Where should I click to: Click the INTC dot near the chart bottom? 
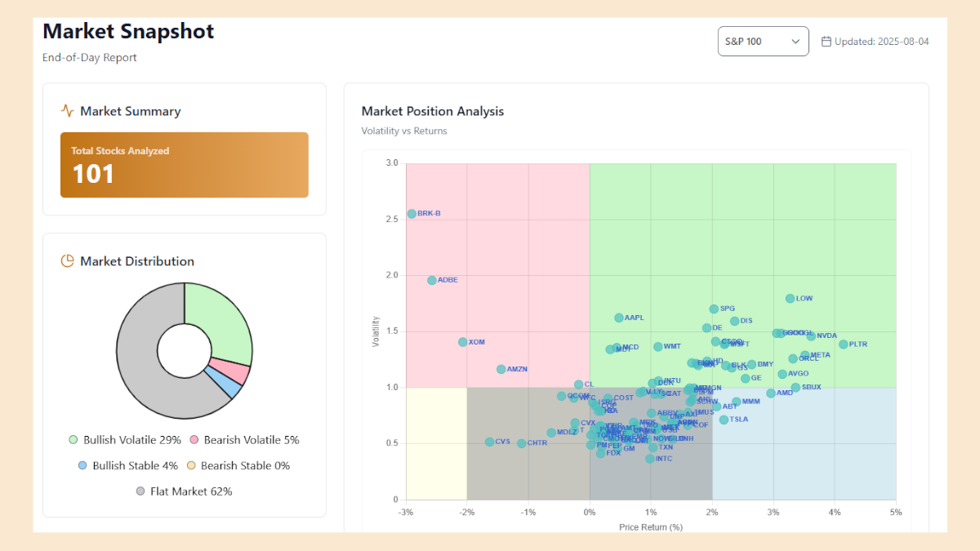[x=650, y=459]
